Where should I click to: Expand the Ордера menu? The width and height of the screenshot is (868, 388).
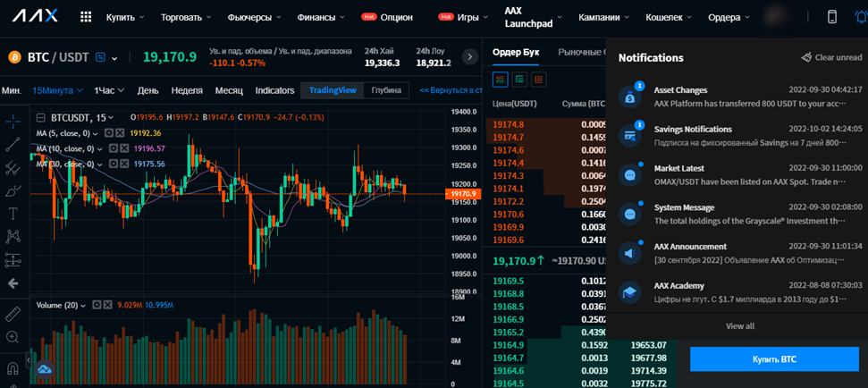click(x=729, y=17)
